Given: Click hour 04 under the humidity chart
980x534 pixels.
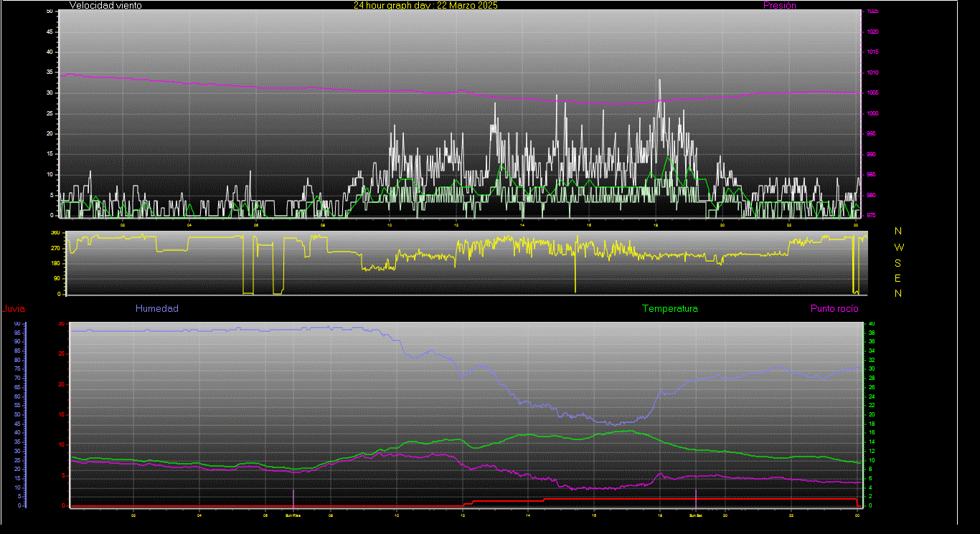Looking at the screenshot, I should click(199, 515).
